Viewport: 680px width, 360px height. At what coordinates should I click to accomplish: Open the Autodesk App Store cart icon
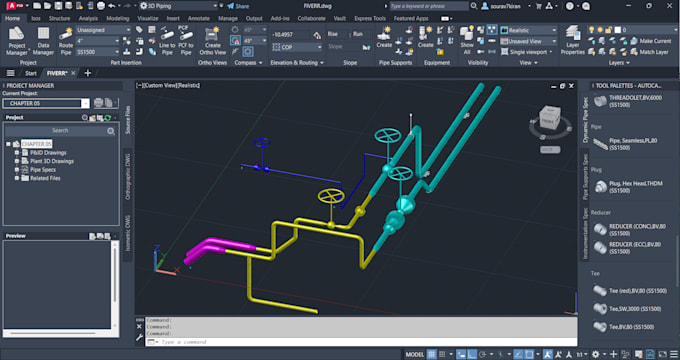pyautogui.click(x=539, y=6)
